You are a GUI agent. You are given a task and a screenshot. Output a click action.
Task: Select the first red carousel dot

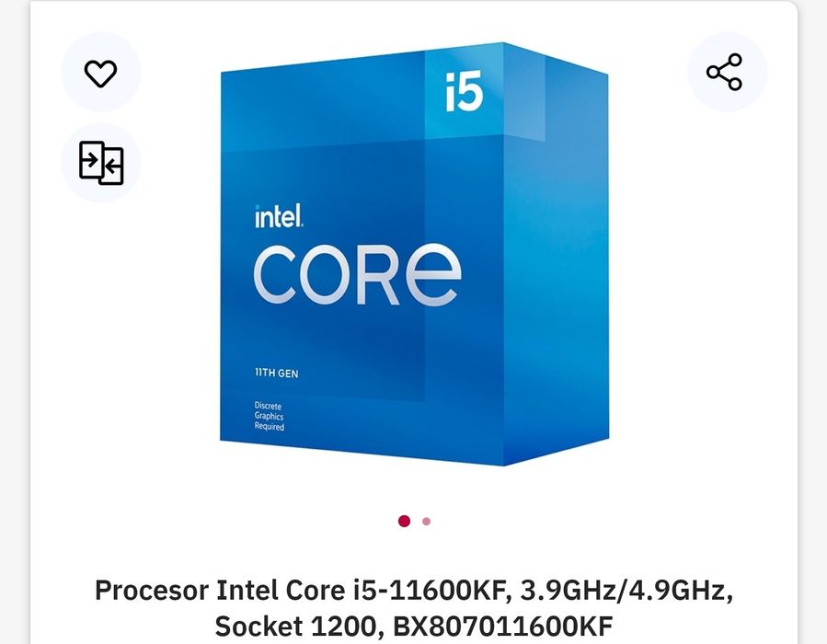tap(404, 521)
